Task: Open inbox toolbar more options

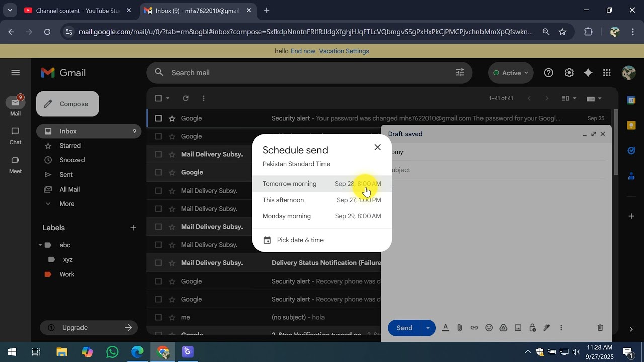Action: tap(203, 98)
